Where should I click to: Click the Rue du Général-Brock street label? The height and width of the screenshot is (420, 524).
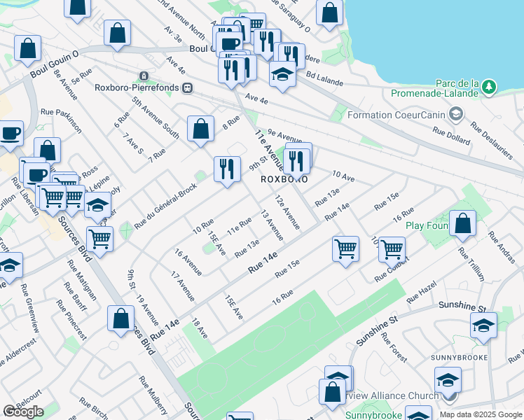click(165, 206)
